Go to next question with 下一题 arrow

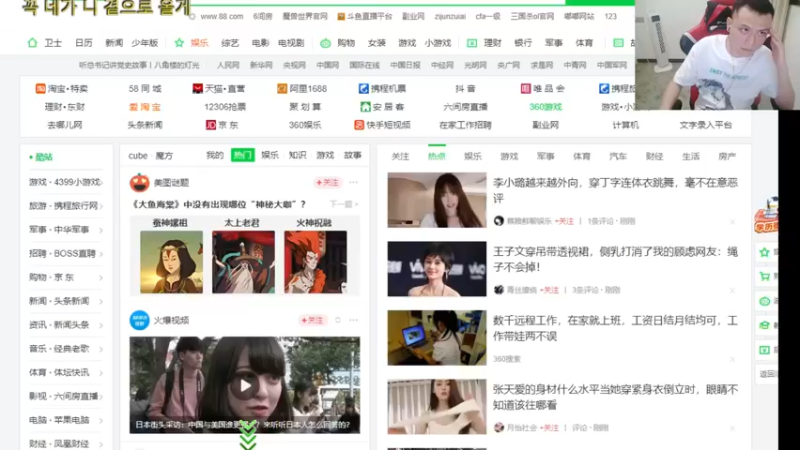[x=344, y=205]
